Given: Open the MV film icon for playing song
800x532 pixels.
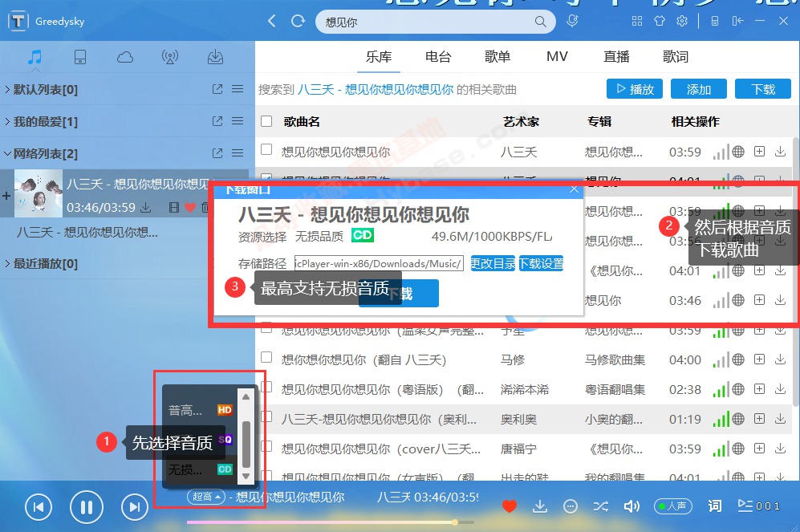Looking at the screenshot, I should (174, 208).
